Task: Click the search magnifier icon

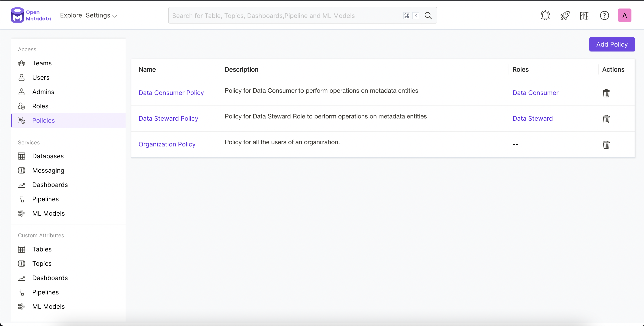Action: tap(428, 16)
